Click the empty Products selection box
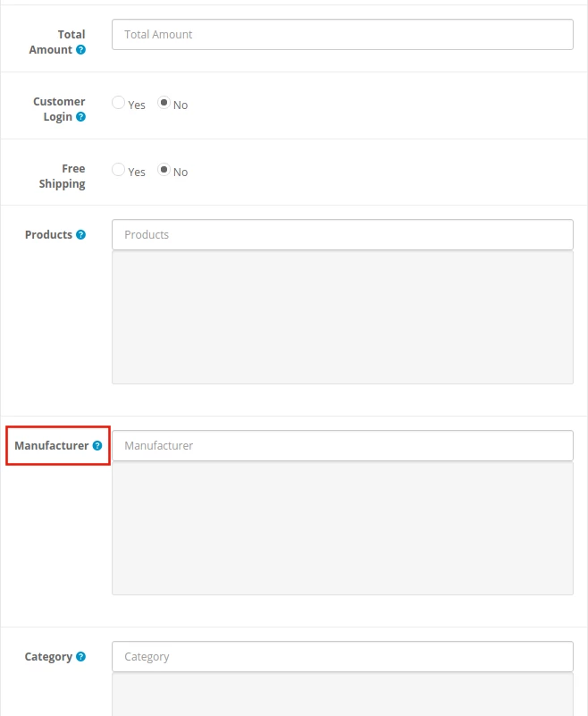 point(342,317)
